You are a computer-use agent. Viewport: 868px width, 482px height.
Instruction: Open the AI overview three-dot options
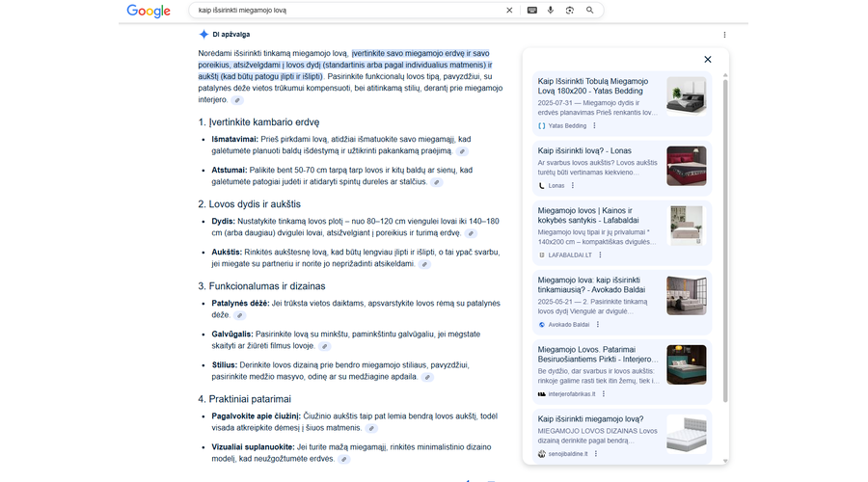tap(724, 35)
